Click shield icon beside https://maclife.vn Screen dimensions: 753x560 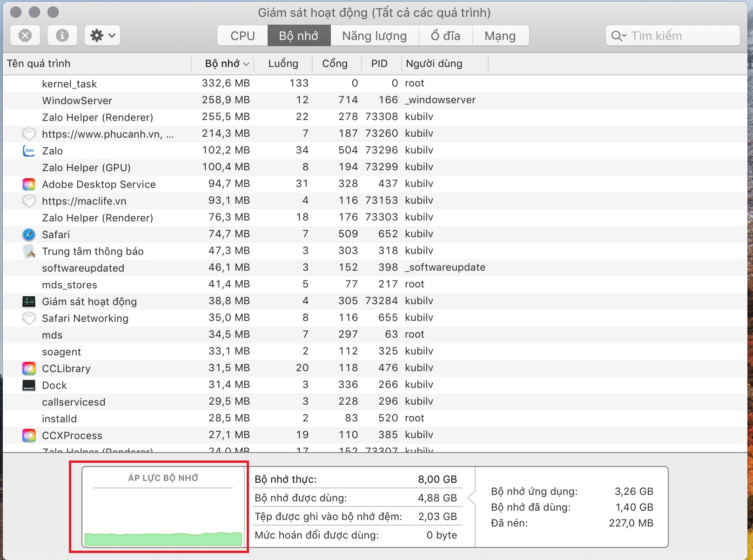[29, 201]
